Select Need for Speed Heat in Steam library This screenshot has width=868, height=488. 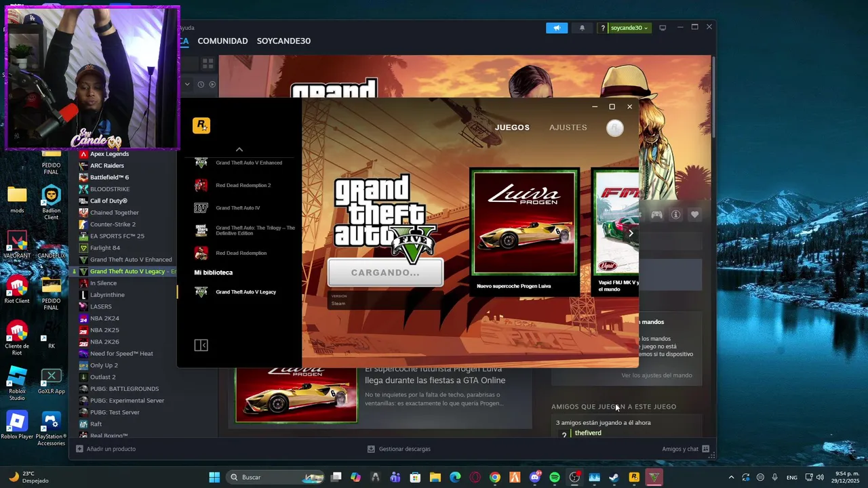121,354
